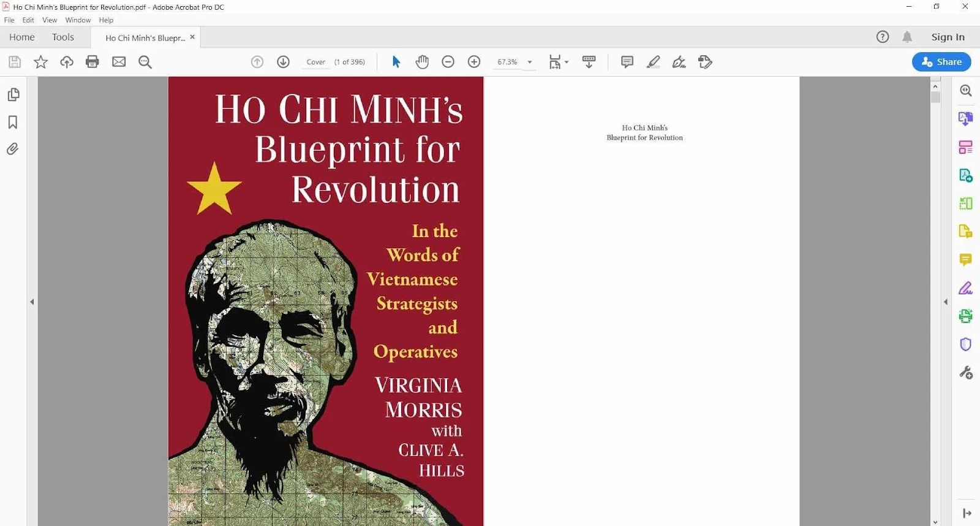Print the document with printer icon
980x526 pixels.
tap(92, 62)
